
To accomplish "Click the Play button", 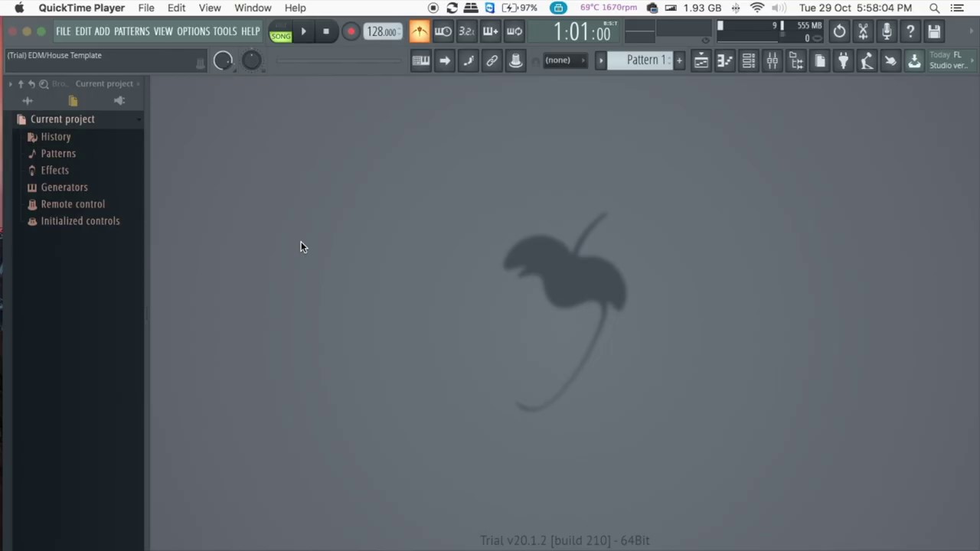I will pyautogui.click(x=303, y=31).
